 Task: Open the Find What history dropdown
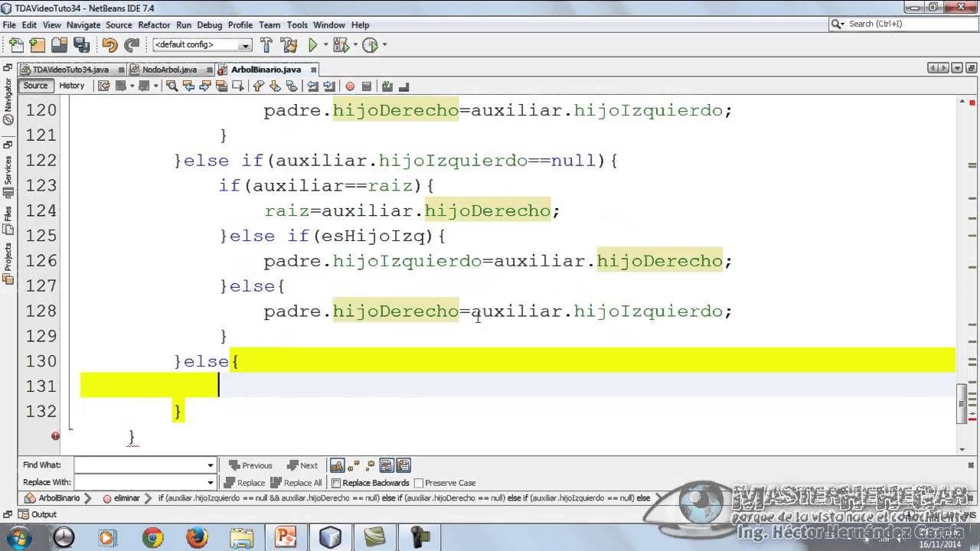pyautogui.click(x=211, y=465)
